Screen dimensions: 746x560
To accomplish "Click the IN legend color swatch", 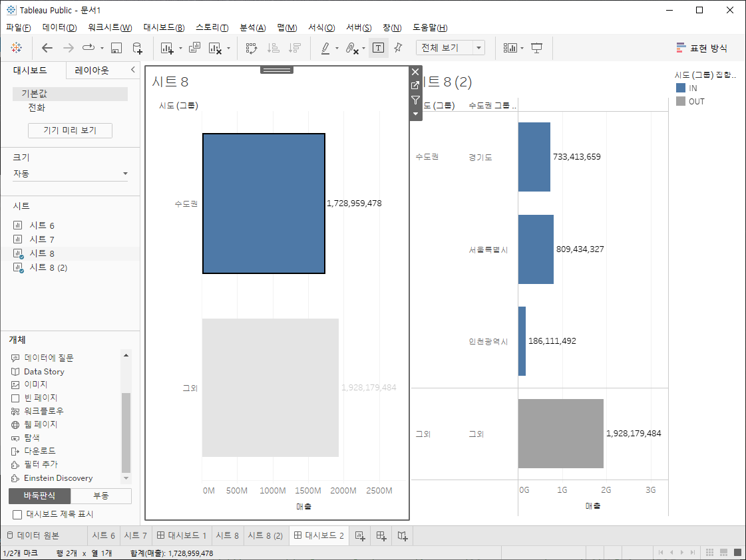I will 681,88.
